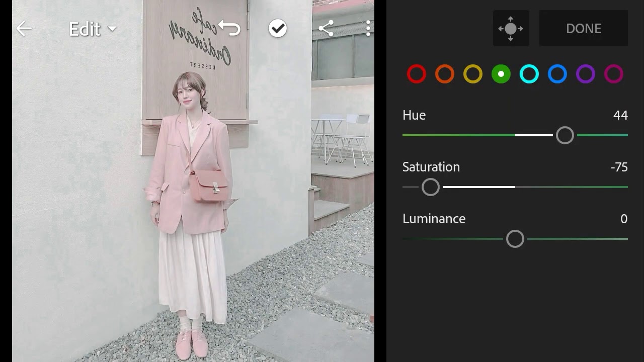Click the Luminance label

tap(434, 219)
